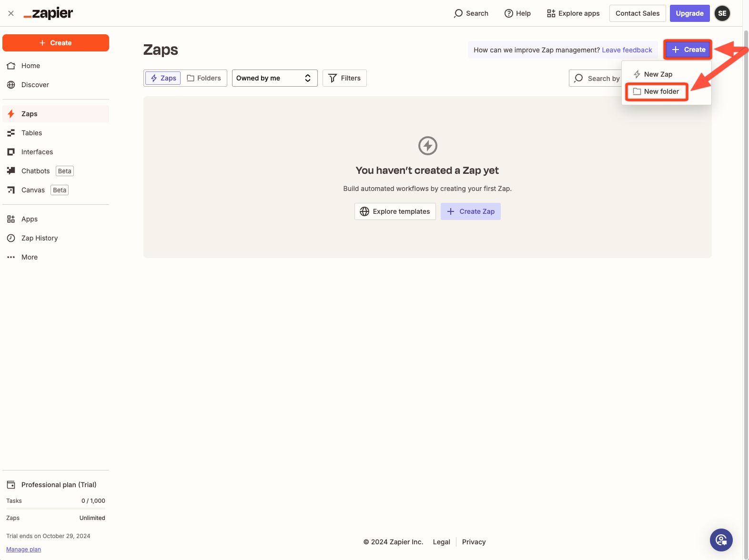Screen dimensions: 749x560
Task: Click the Search by name field
Action: [x=595, y=78]
